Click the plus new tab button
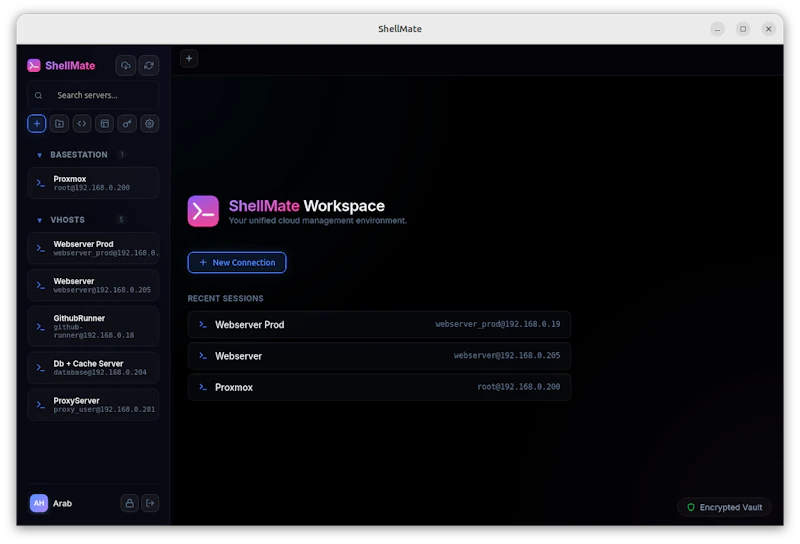 pos(189,59)
